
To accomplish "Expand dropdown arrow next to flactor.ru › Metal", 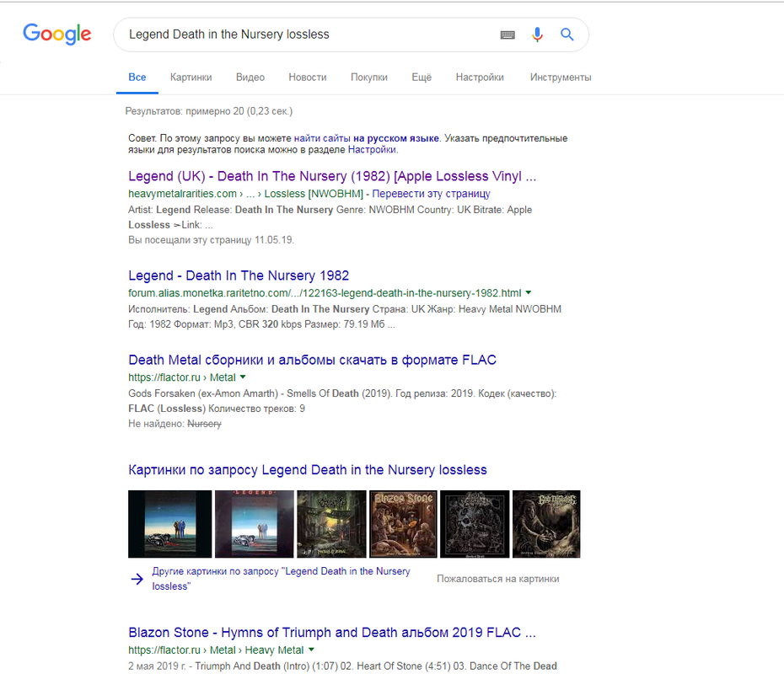I will click(243, 377).
